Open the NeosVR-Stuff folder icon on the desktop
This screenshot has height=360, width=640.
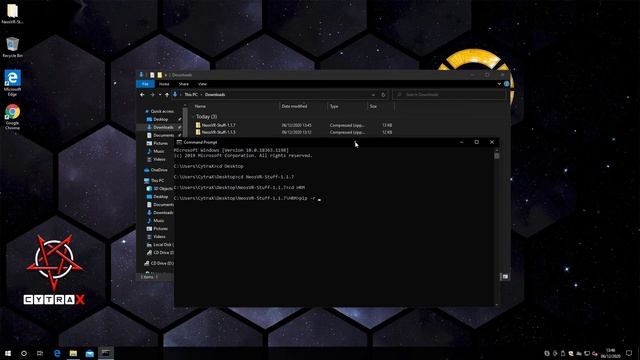click(x=12, y=13)
